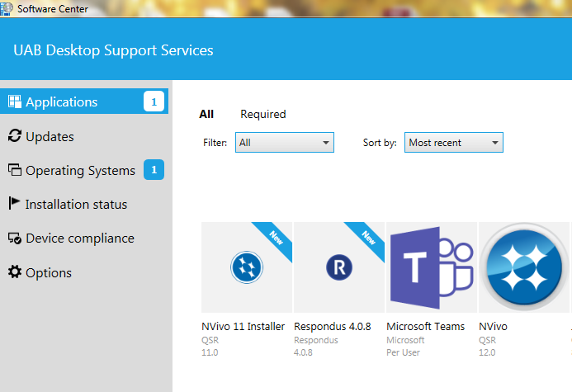This screenshot has height=392, width=572.
Task: Click the Updates refresh arrows icon
Action: point(14,136)
